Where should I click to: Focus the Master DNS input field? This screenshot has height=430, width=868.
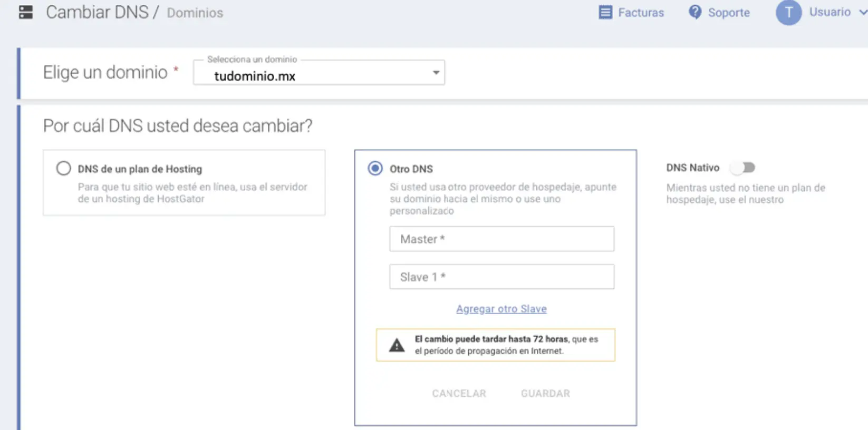(502, 239)
